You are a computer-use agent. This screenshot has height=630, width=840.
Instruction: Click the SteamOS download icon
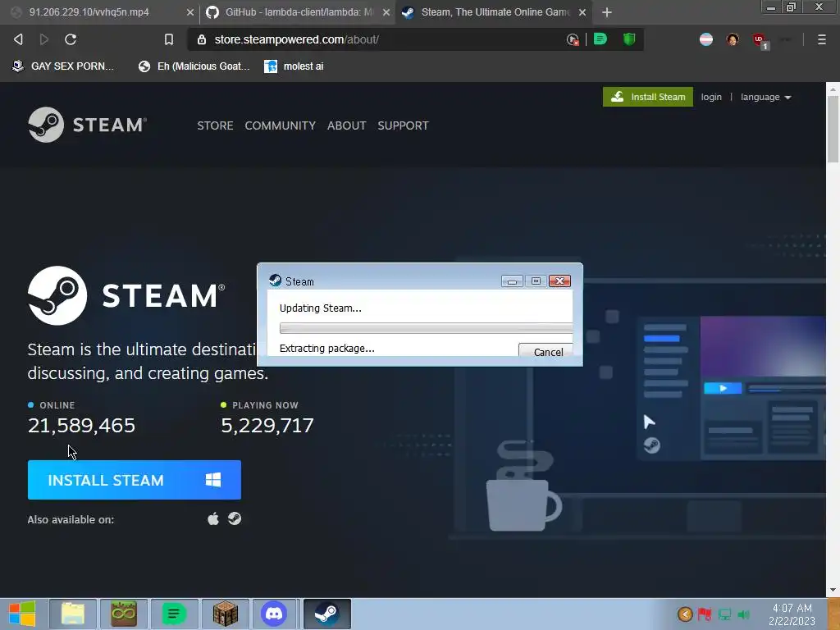[235, 518]
